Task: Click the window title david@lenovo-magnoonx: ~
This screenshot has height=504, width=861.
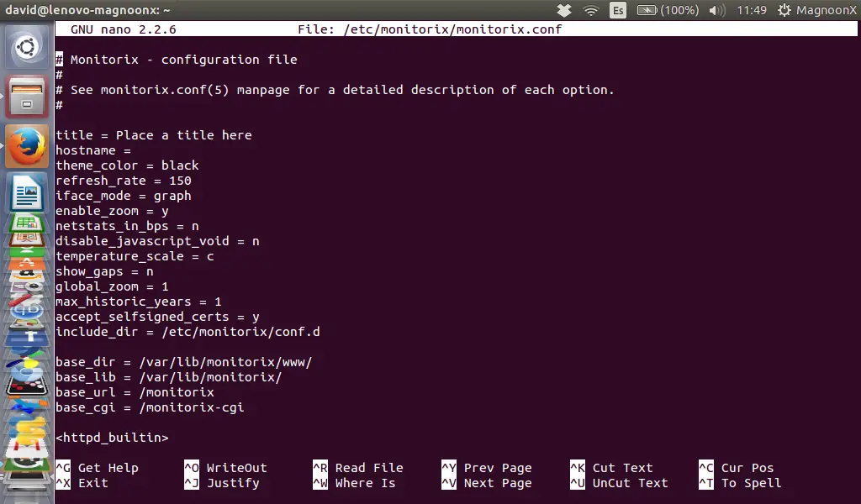Action: coord(87,10)
